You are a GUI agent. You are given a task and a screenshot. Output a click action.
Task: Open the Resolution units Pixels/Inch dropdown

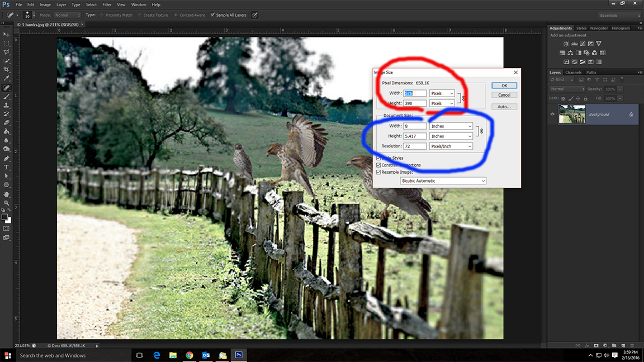(x=451, y=146)
